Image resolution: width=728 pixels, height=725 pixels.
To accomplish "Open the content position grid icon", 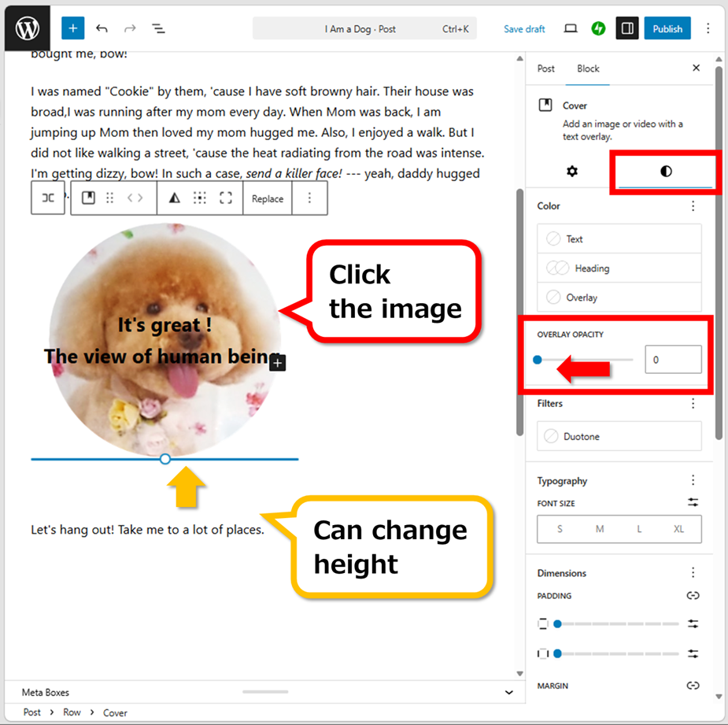I will pyautogui.click(x=200, y=198).
